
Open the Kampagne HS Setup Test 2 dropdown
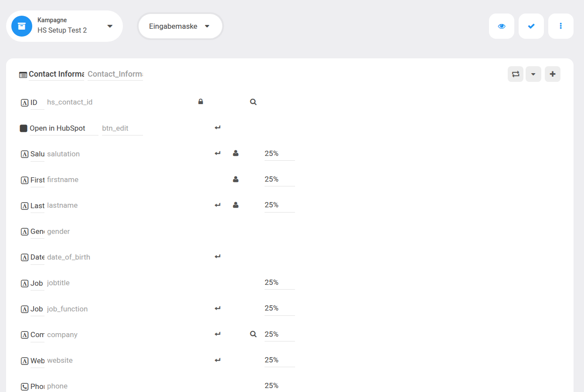pos(65,26)
